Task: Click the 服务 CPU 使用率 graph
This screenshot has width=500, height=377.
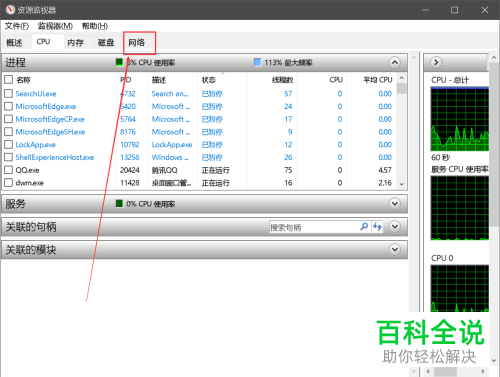Action: click(460, 208)
